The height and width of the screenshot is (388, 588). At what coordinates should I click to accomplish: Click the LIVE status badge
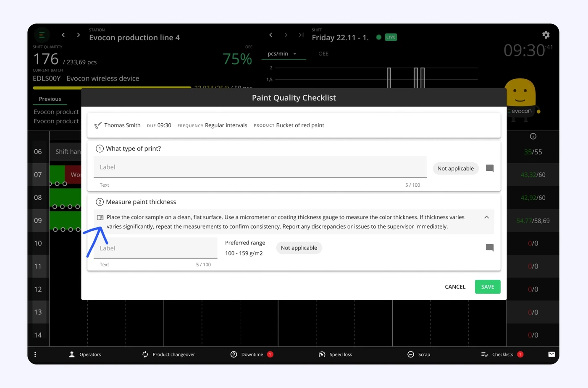(391, 37)
